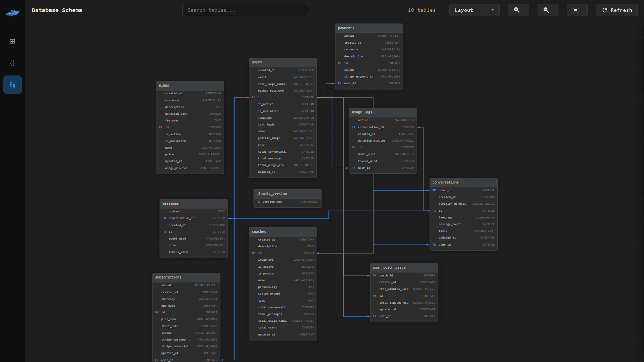Image resolution: width=644 pixels, height=362 pixels.
Task: Open the Layout dropdown
Action: [x=474, y=10]
